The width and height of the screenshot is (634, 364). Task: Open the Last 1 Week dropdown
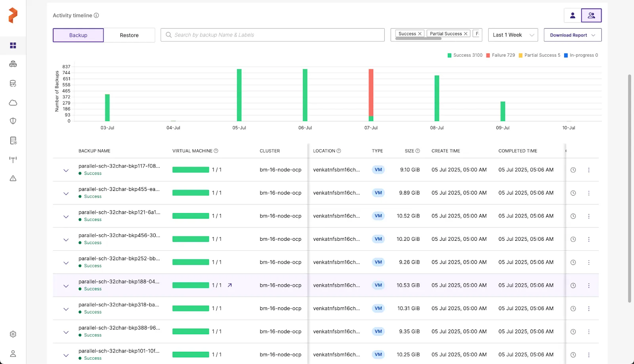tap(513, 35)
